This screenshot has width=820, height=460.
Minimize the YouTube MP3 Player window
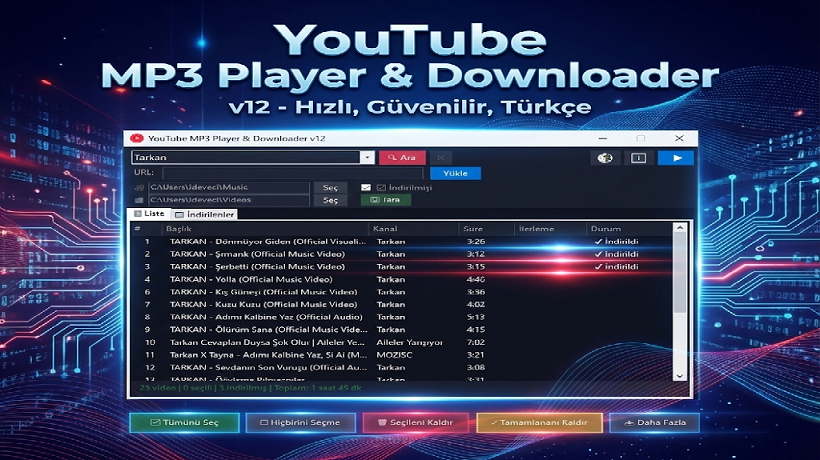602,139
